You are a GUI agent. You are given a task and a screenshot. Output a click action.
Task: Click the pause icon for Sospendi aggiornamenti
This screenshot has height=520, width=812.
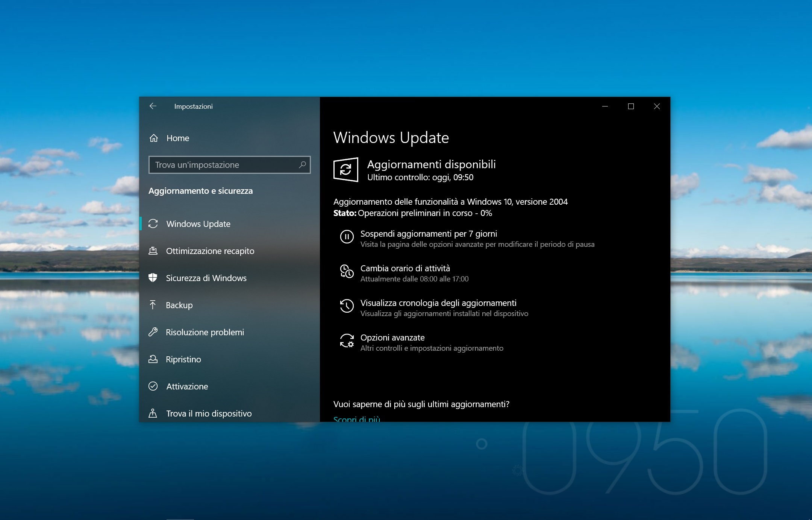coord(347,237)
